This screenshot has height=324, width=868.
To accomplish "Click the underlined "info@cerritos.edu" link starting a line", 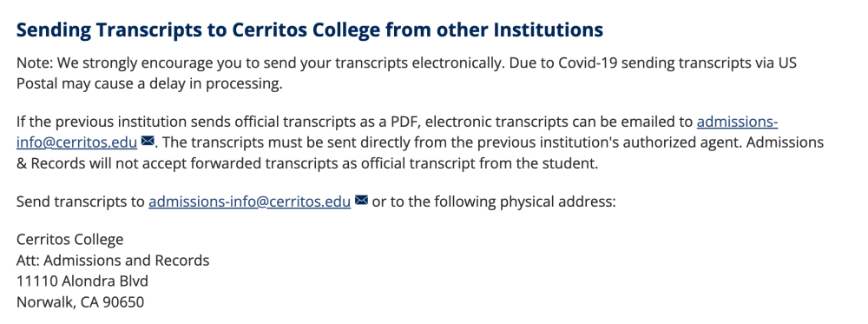I will point(77,142).
